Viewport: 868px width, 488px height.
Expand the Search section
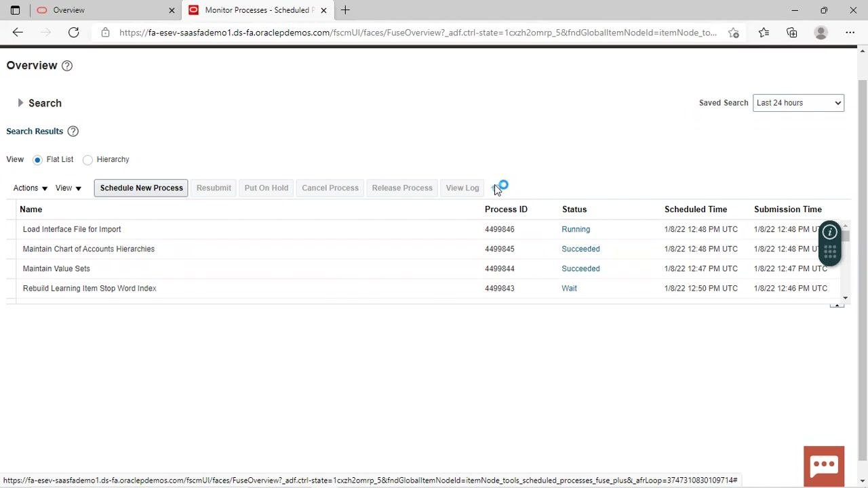point(20,103)
